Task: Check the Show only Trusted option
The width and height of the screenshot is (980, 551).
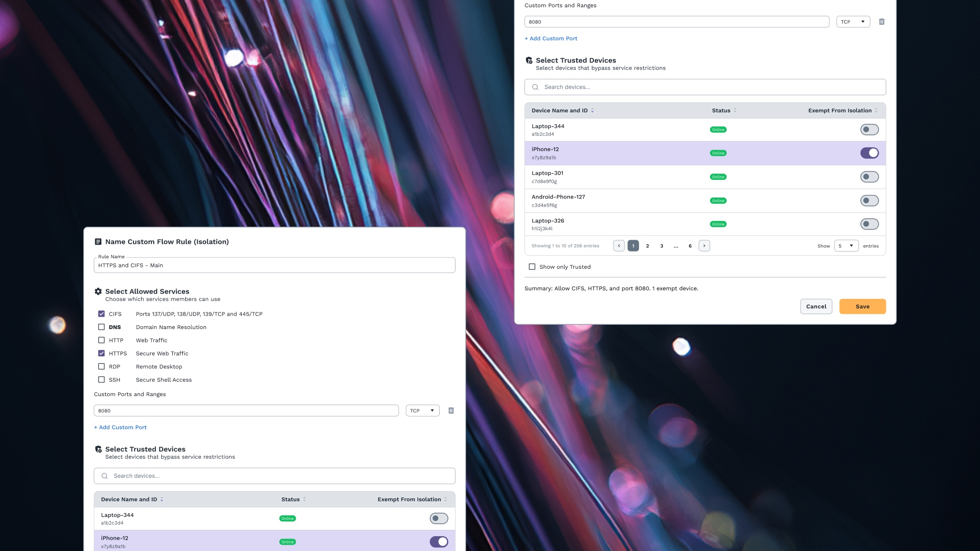Action: click(532, 266)
